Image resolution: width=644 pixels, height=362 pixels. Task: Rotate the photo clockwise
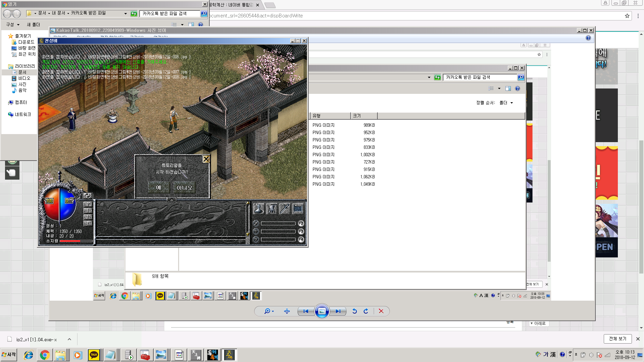366,311
